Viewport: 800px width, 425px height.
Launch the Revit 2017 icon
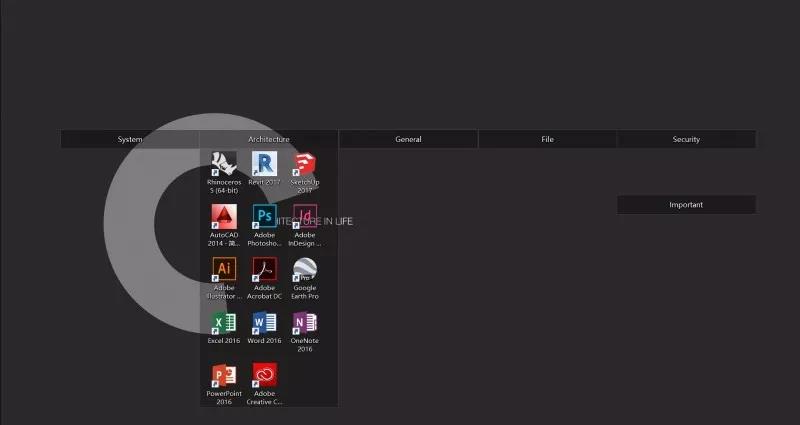tap(264, 165)
